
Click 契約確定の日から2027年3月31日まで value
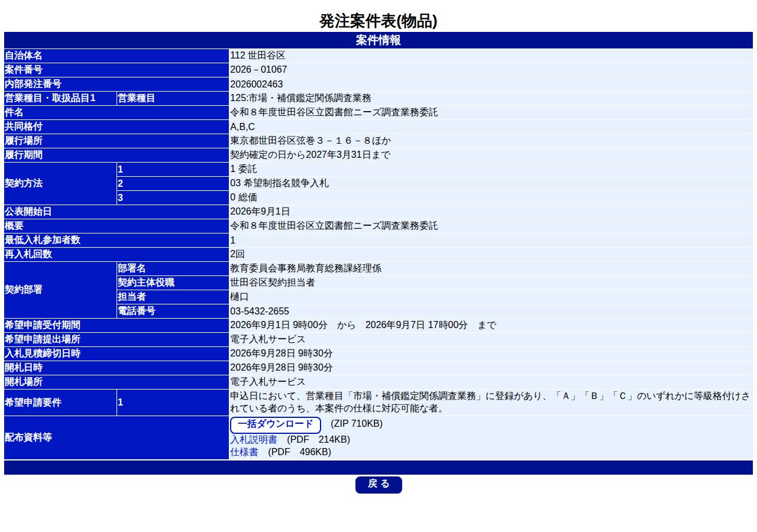coord(310,155)
